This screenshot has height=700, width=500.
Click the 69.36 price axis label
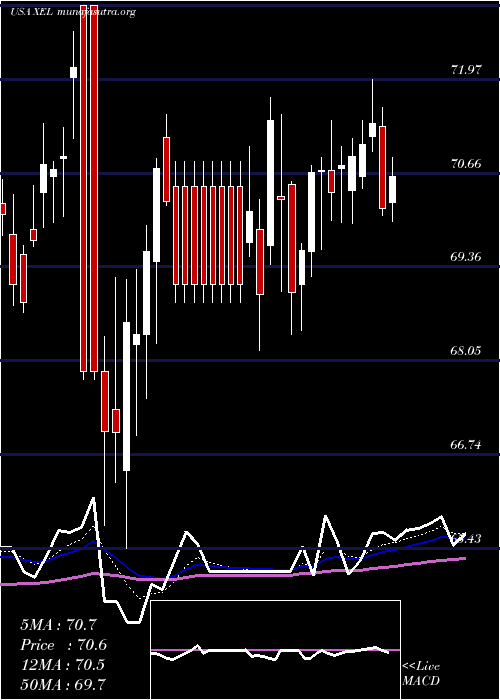click(x=466, y=257)
